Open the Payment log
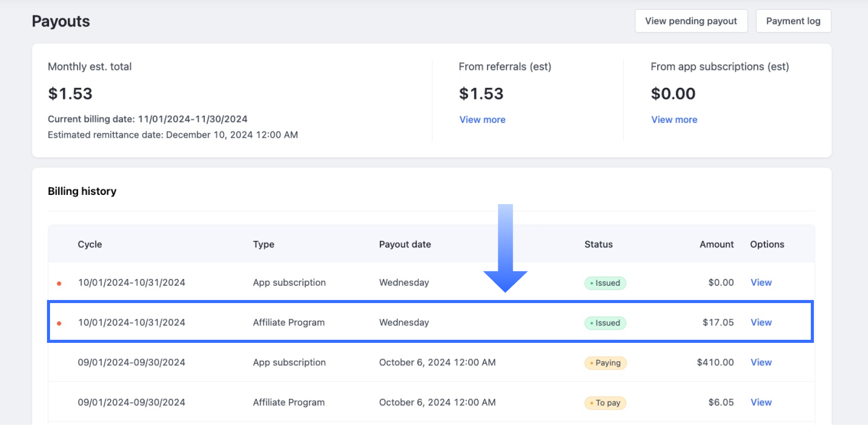The image size is (868, 425). [x=793, y=21]
